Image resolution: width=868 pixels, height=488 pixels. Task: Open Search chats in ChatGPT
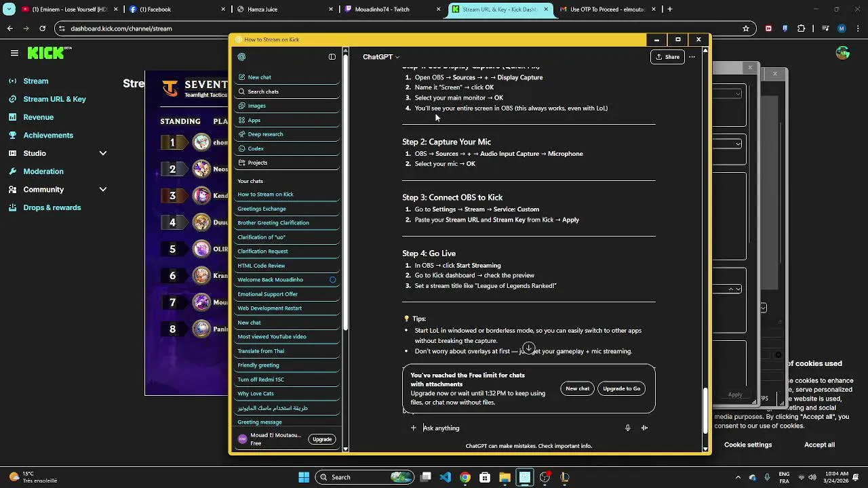[x=288, y=91]
